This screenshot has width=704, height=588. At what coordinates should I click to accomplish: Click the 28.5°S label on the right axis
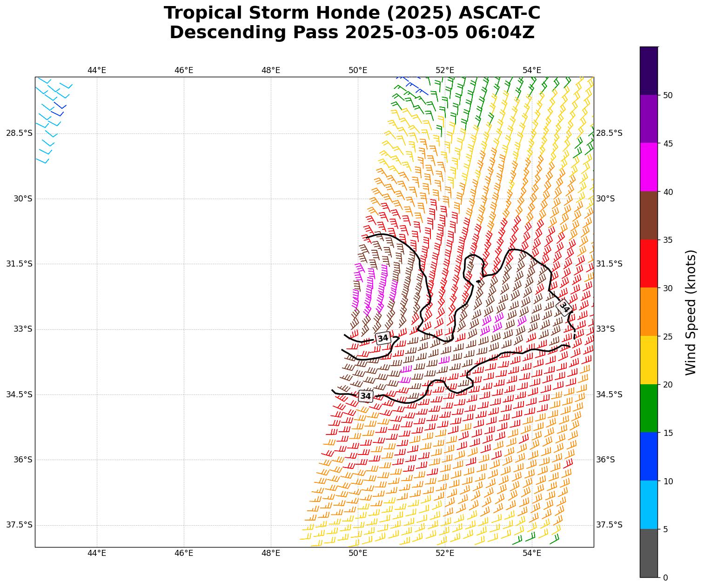coord(609,133)
